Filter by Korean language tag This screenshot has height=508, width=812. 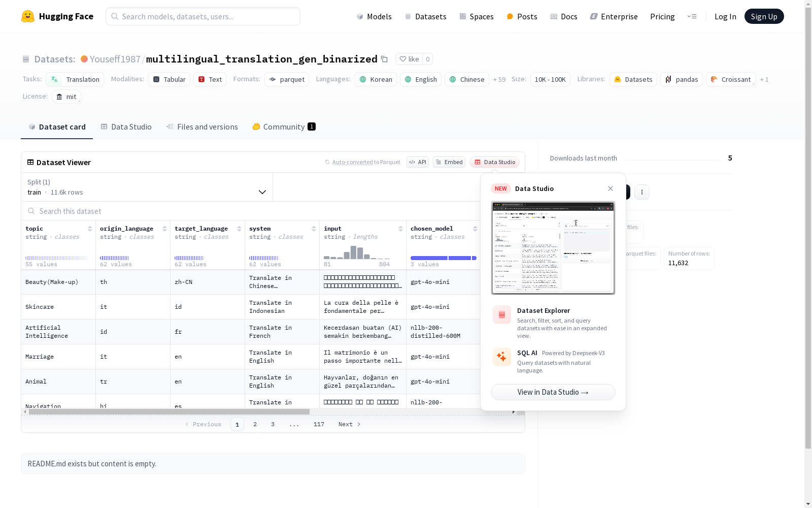pyautogui.click(x=376, y=79)
